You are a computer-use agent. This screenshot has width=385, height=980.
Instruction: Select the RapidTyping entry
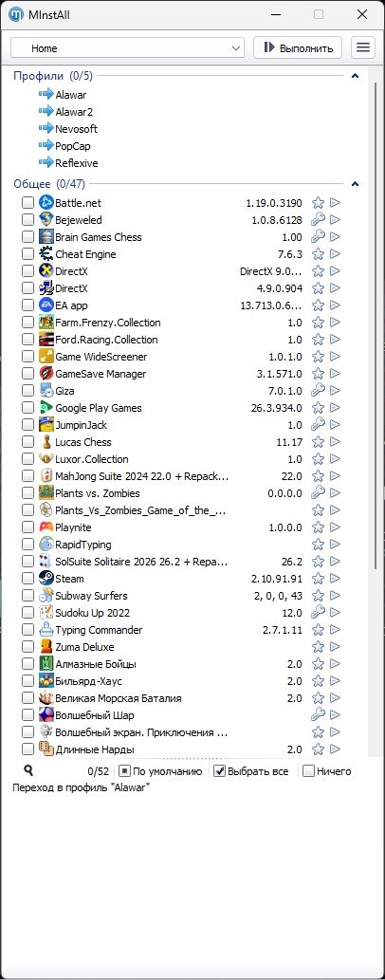[x=83, y=545]
